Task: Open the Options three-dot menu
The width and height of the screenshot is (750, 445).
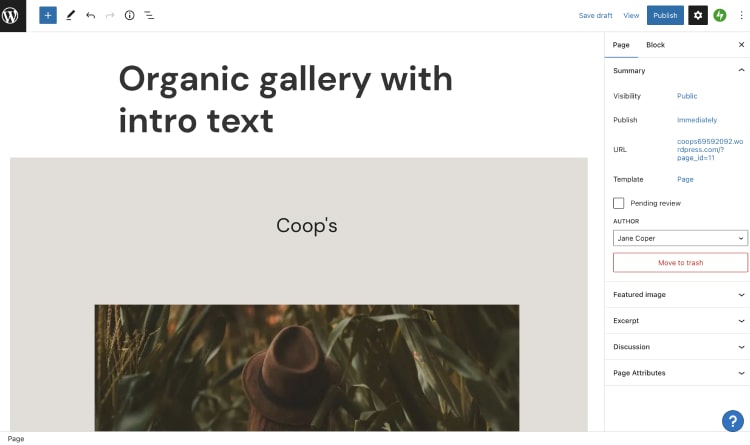Action: coord(741,15)
